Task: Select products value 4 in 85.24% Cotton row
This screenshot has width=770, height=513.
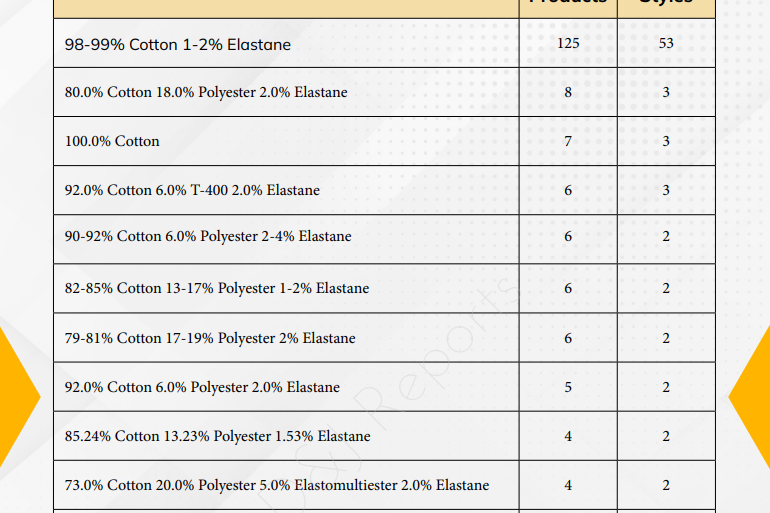Action: point(568,436)
